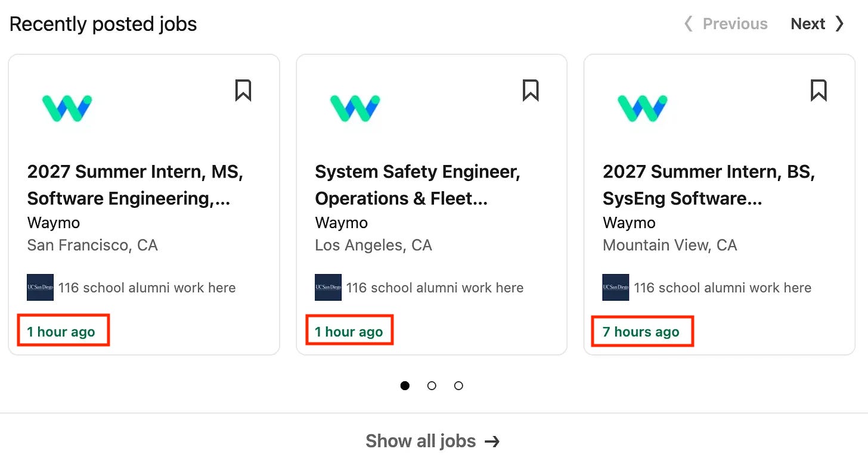This screenshot has width=868, height=464.
Task: Bookmark the System Safety Engineer job
Action: tap(531, 91)
